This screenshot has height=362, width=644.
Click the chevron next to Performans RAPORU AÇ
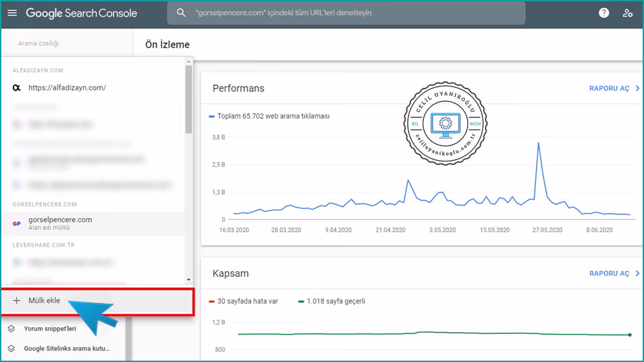point(637,88)
